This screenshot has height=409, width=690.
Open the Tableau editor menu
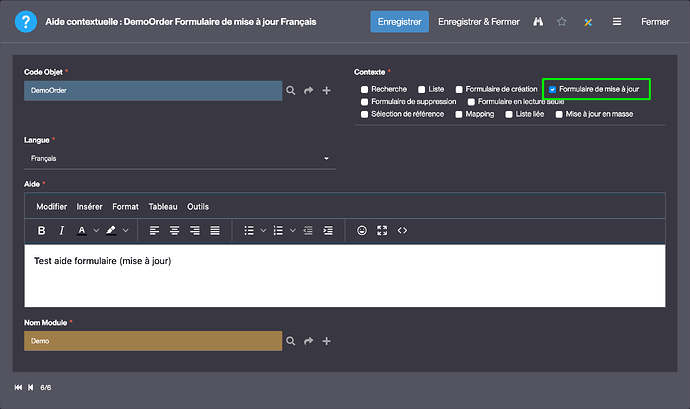coord(163,206)
